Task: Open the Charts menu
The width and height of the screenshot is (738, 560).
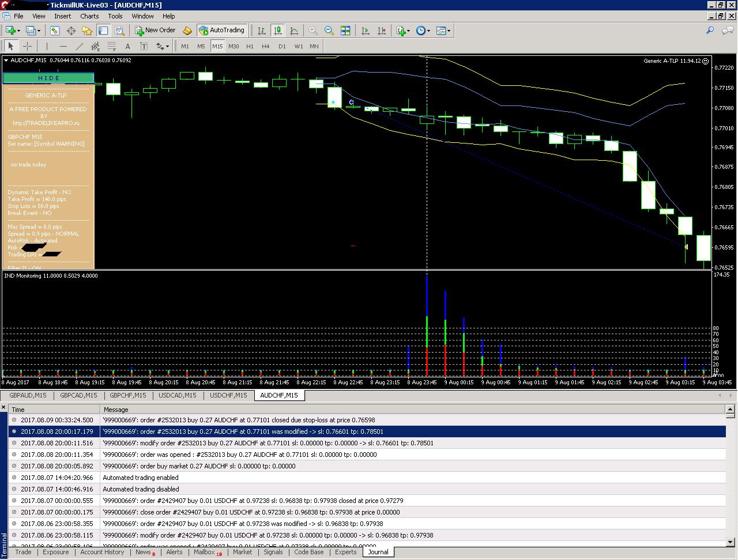Action: (x=89, y=16)
